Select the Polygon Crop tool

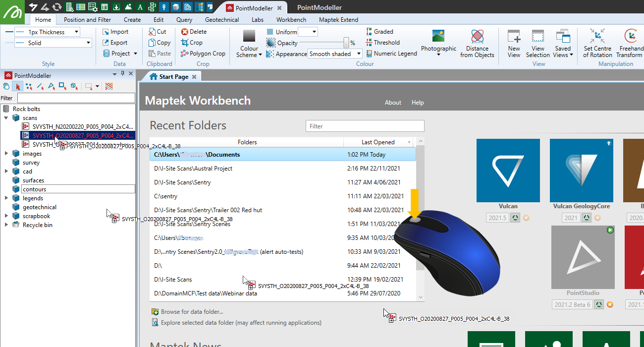(203, 54)
